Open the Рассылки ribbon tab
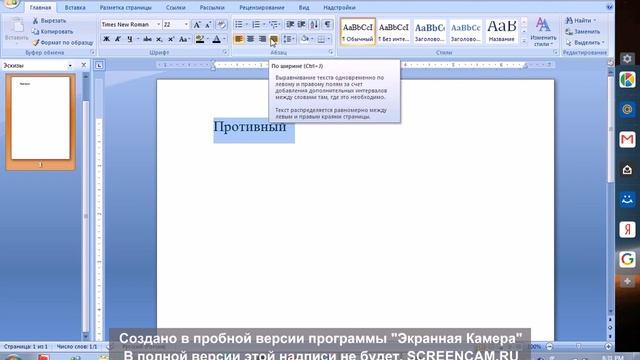Image resolution: width=640 pixels, height=360 pixels. tap(212, 7)
